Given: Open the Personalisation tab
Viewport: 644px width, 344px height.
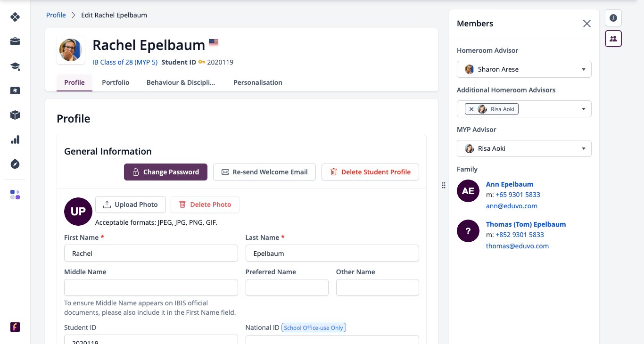Looking at the screenshot, I should coord(258,82).
